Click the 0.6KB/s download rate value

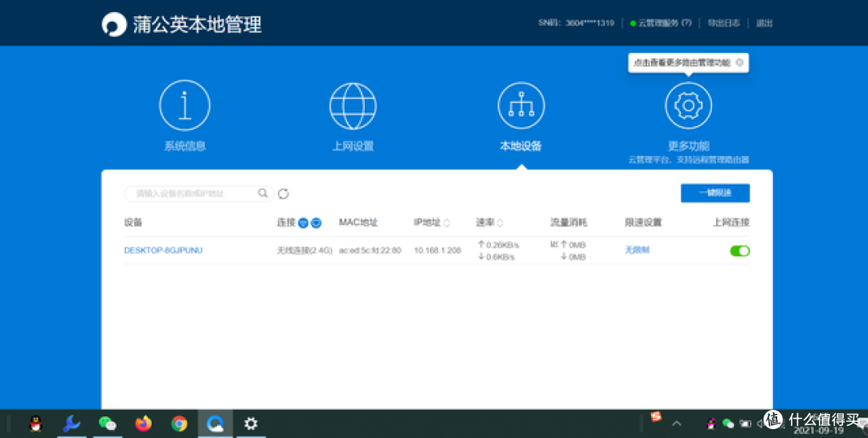click(501, 257)
